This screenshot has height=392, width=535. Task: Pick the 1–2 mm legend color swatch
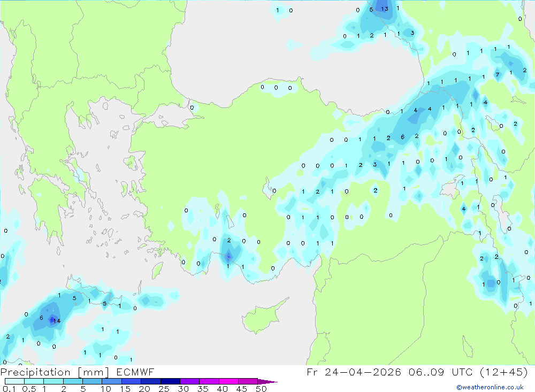point(53,381)
